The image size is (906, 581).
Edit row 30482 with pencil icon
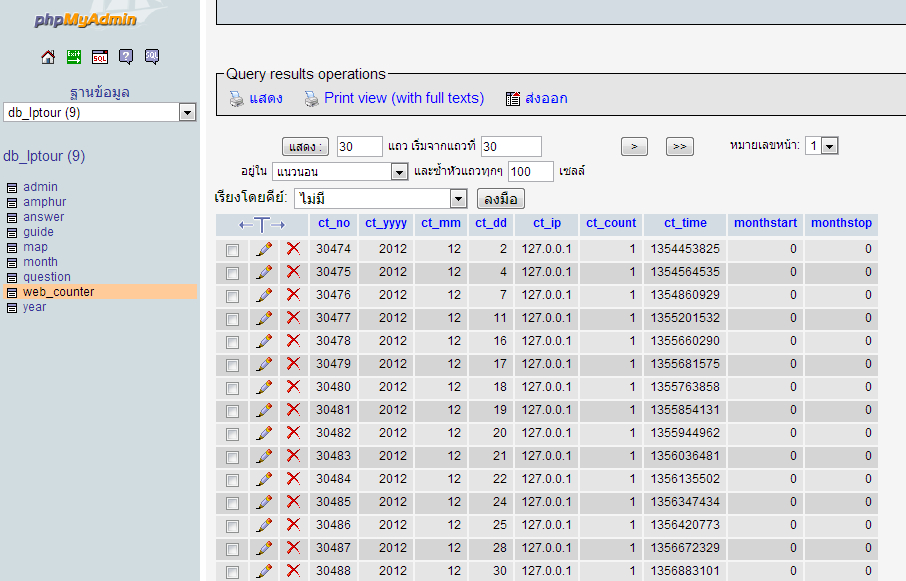click(x=264, y=433)
